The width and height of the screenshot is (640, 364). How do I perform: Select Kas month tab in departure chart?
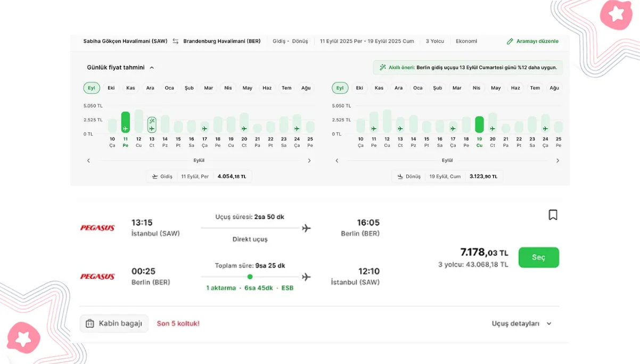click(x=130, y=88)
